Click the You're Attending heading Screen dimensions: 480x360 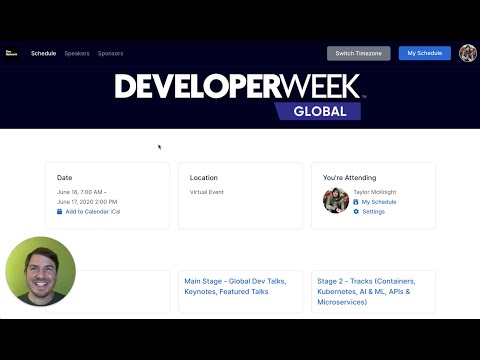(349, 178)
